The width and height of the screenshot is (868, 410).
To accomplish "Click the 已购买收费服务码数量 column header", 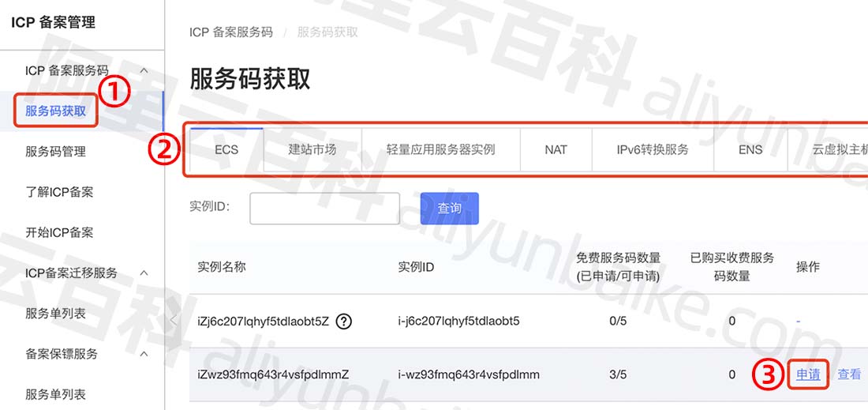I will pyautogui.click(x=731, y=267).
